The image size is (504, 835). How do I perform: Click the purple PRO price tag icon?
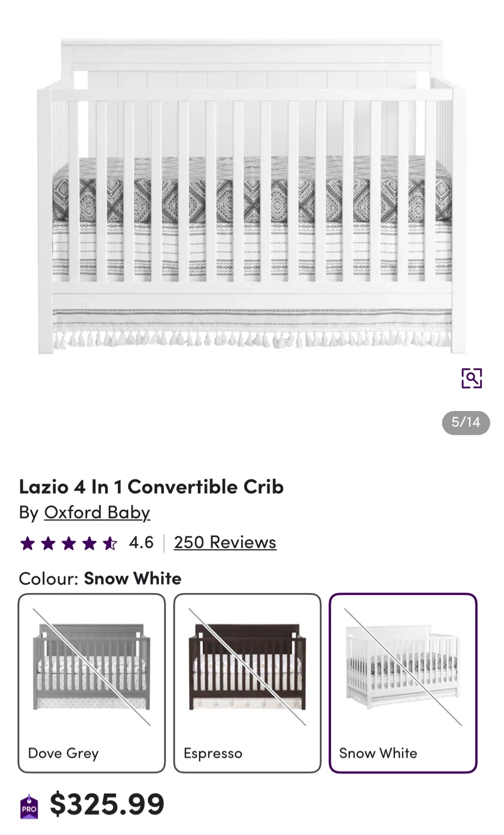tap(29, 807)
